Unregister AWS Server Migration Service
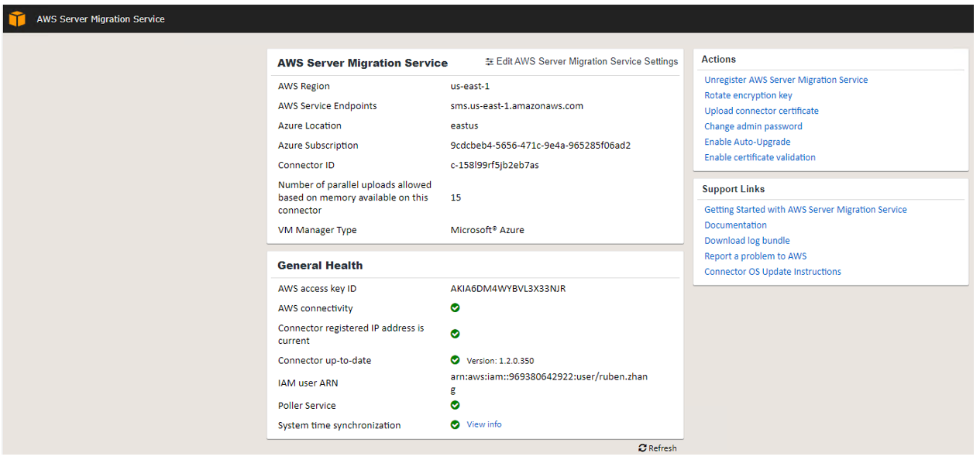 click(786, 80)
